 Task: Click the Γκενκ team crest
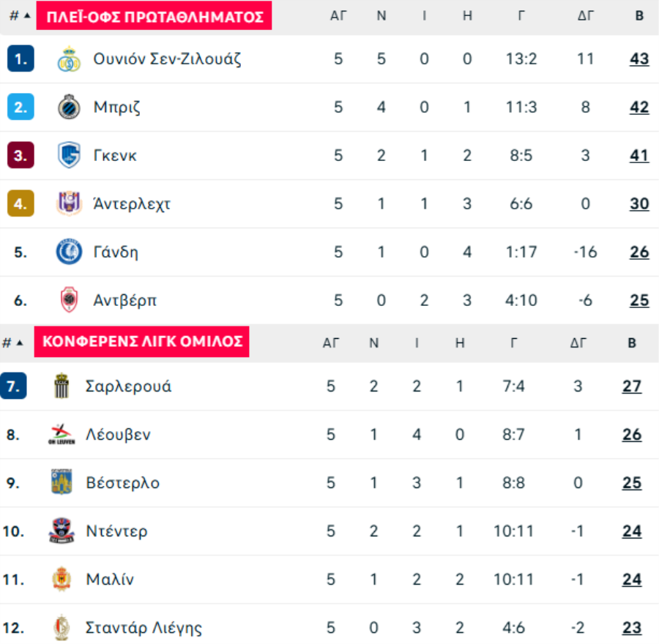69,155
